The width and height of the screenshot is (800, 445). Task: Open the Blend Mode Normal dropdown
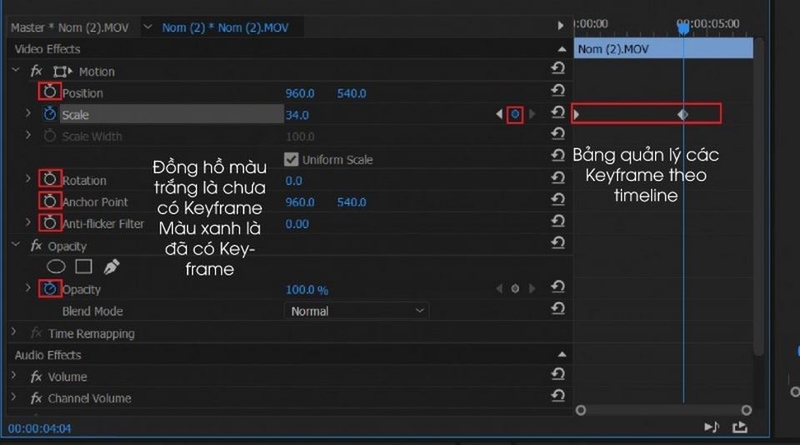[357, 311]
